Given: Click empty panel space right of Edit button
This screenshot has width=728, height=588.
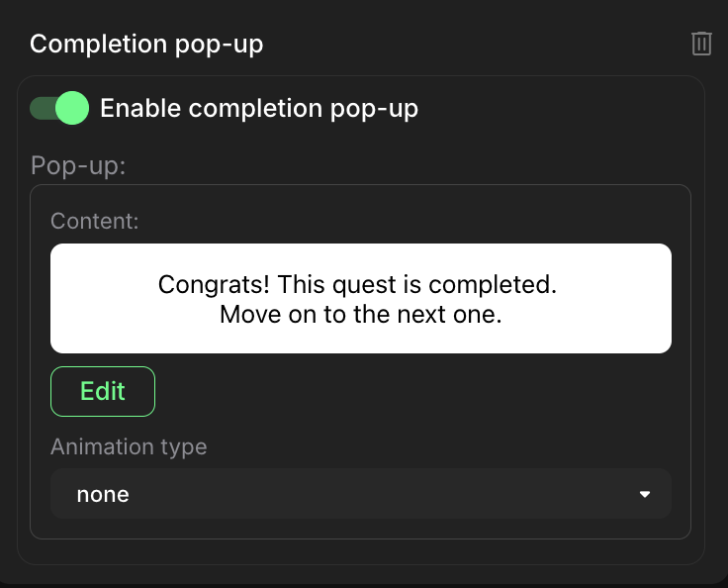Looking at the screenshot, I should point(415,391).
